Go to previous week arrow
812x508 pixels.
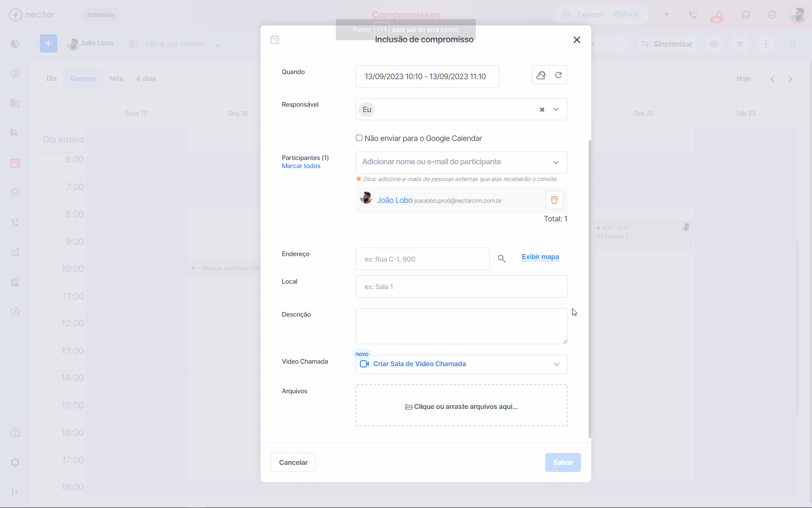pos(772,79)
